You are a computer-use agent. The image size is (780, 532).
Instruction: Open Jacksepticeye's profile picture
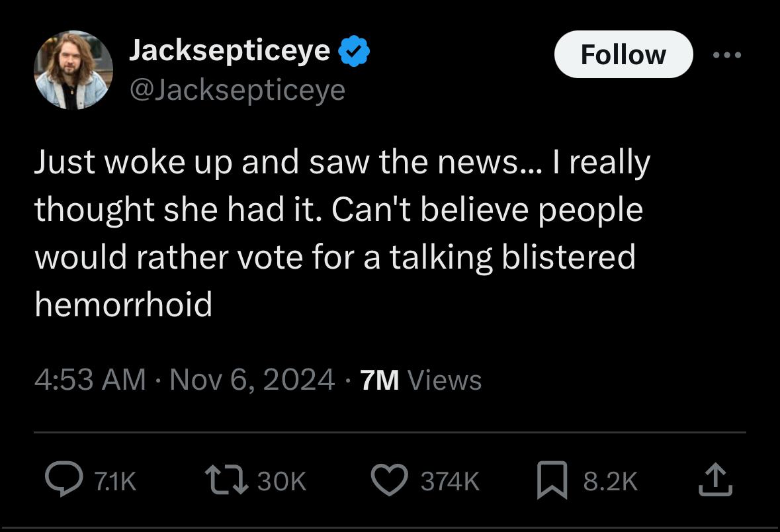[x=73, y=70]
